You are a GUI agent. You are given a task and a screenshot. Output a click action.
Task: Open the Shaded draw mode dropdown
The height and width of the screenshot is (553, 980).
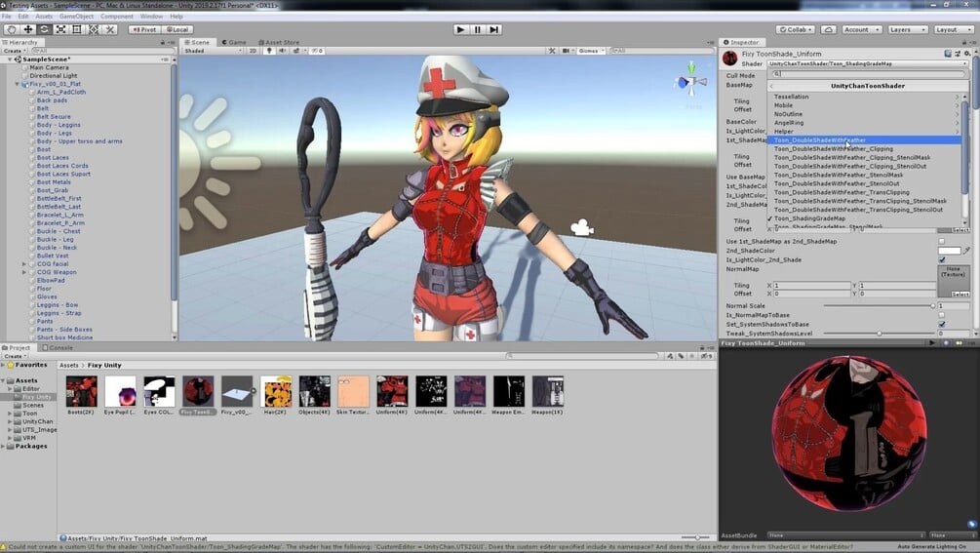(213, 51)
